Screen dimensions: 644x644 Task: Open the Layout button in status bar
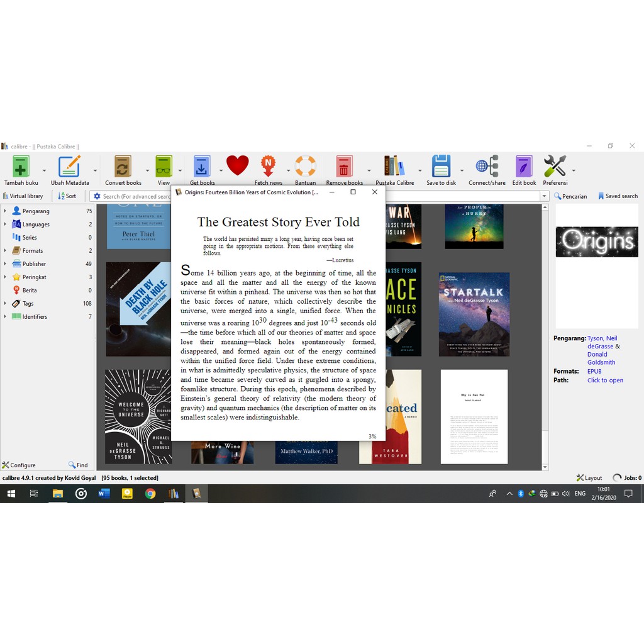(x=589, y=478)
